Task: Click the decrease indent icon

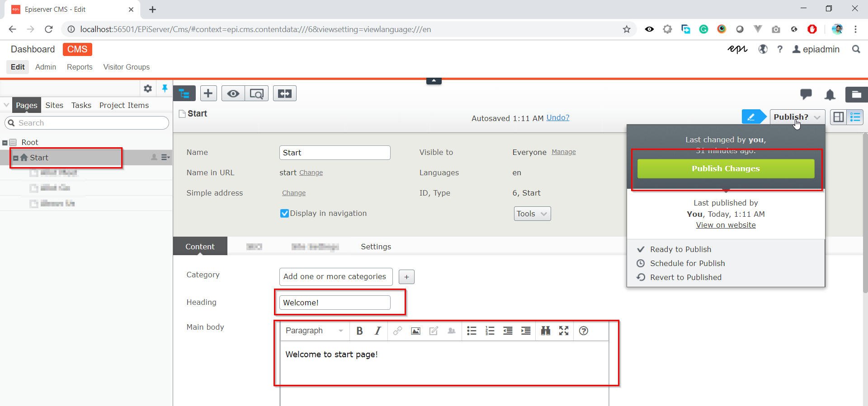Action: pos(508,331)
